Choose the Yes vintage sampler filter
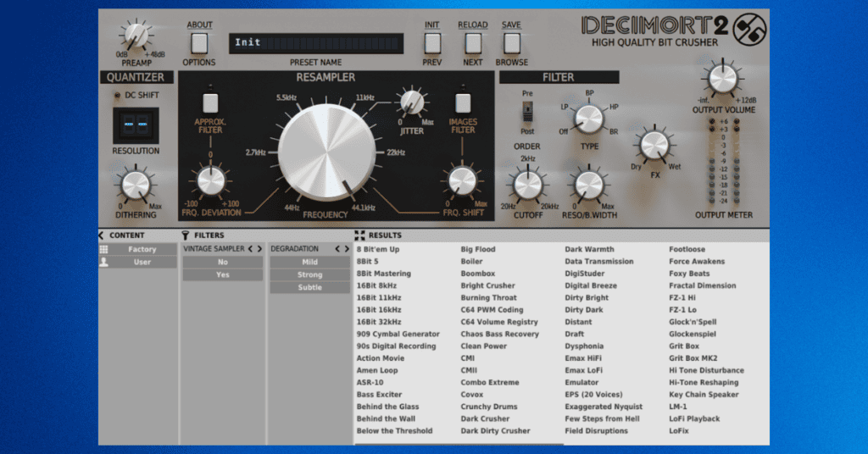The image size is (868, 454). (223, 275)
